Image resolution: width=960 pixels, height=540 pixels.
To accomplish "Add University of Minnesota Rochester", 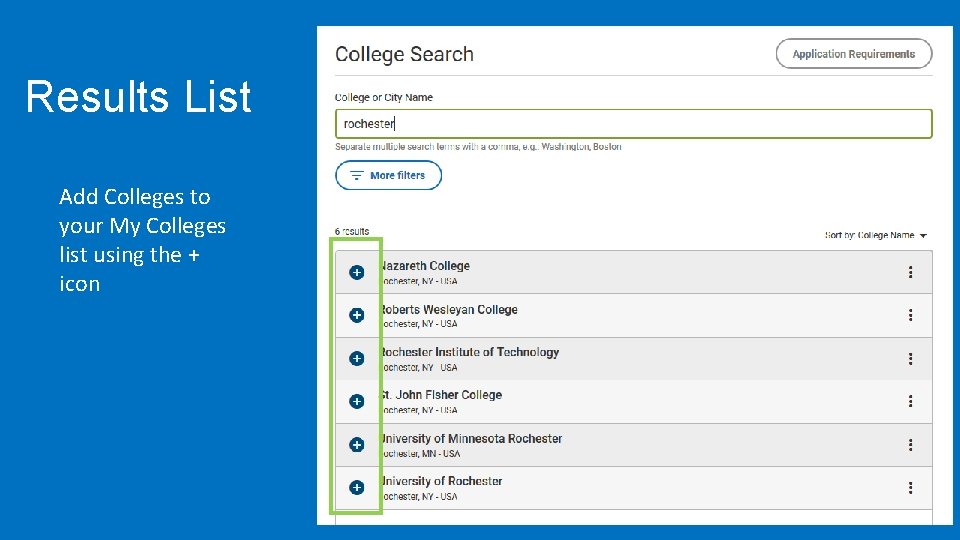I will pos(356,444).
